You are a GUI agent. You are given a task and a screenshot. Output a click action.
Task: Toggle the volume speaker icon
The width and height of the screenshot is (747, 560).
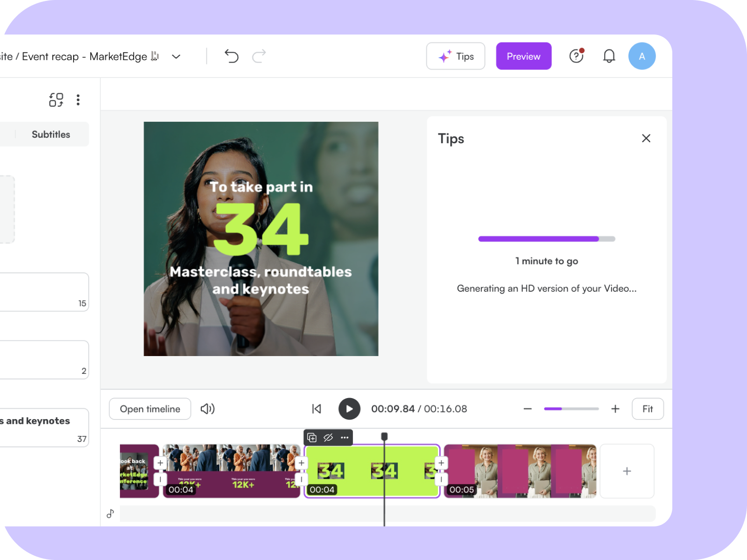click(x=207, y=409)
